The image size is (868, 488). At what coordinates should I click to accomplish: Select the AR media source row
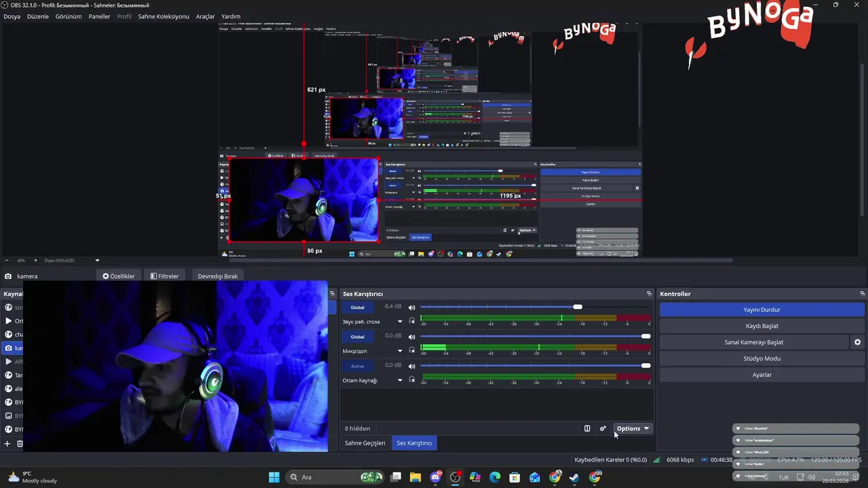coord(12,362)
